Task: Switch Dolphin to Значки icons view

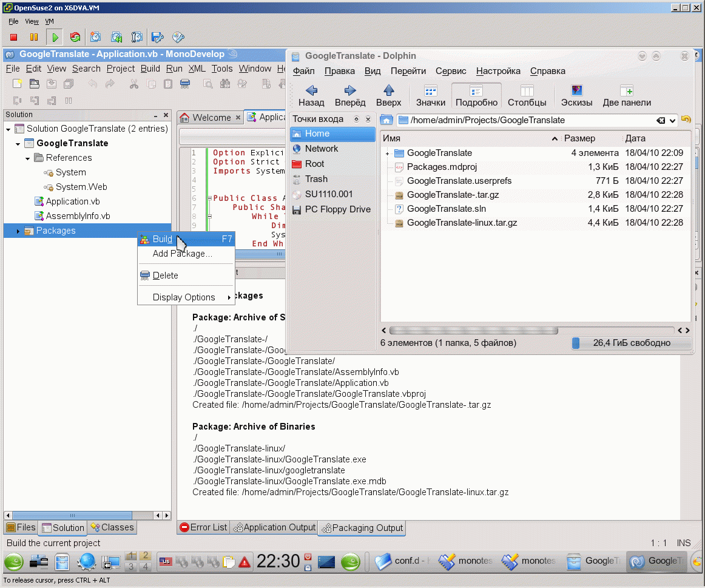Action: [x=430, y=96]
